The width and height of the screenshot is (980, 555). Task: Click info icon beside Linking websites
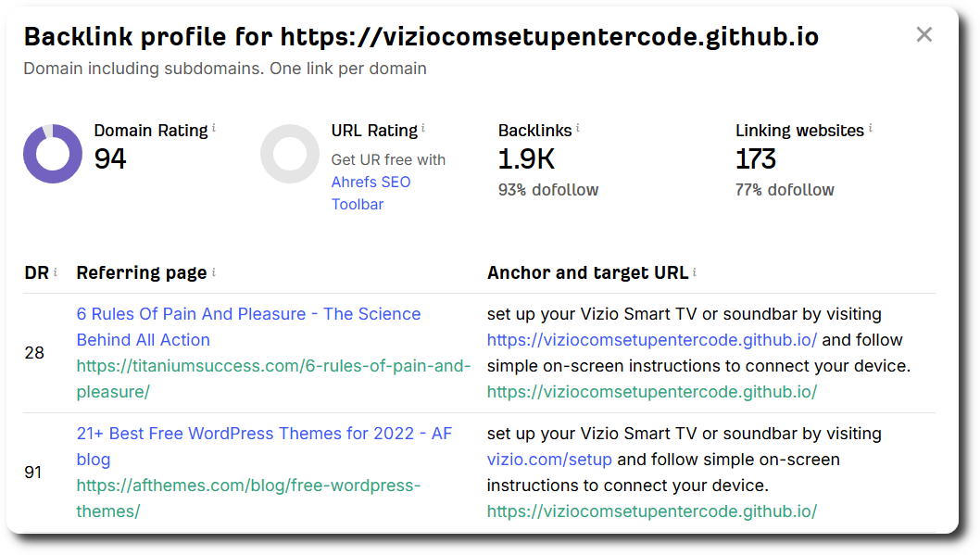pos(870,128)
